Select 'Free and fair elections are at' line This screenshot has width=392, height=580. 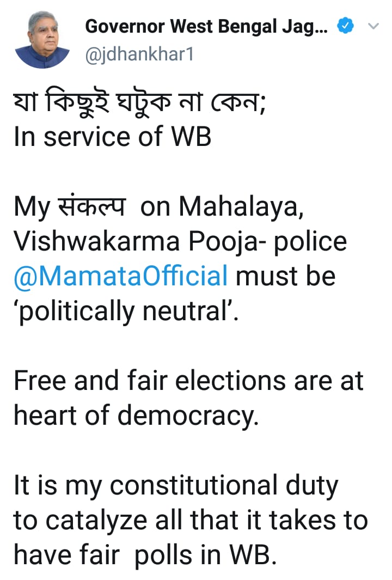(188, 381)
